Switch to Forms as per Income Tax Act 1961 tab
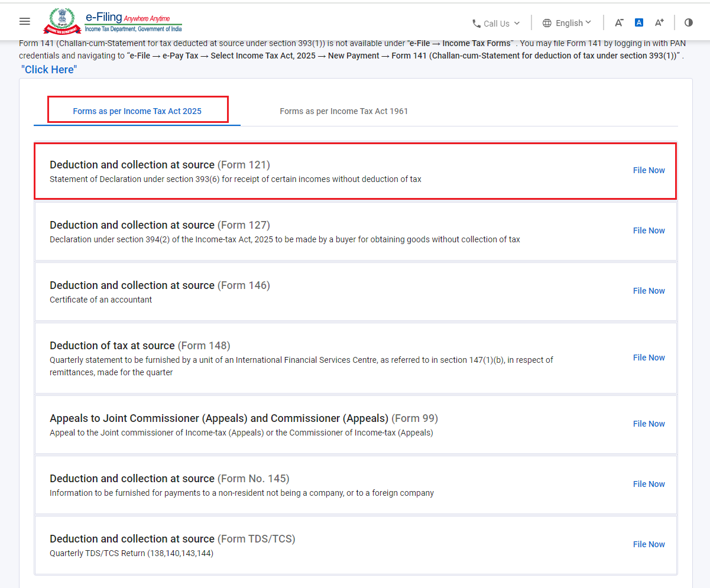 coord(343,111)
